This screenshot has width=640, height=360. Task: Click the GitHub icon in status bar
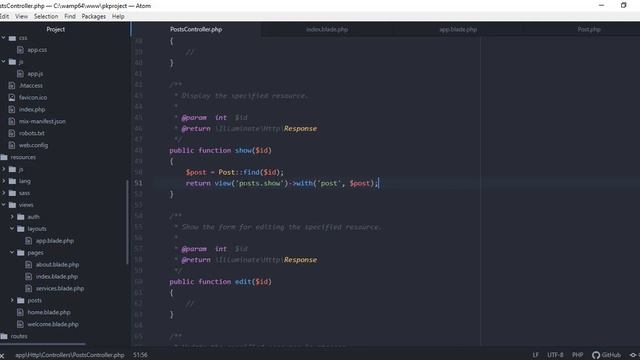[x=596, y=355]
